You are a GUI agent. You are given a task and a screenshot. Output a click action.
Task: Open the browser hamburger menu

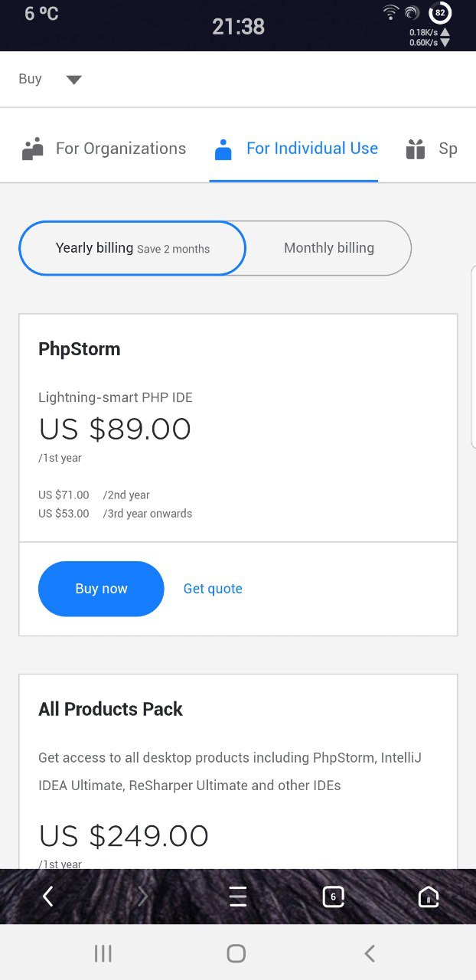point(238,896)
